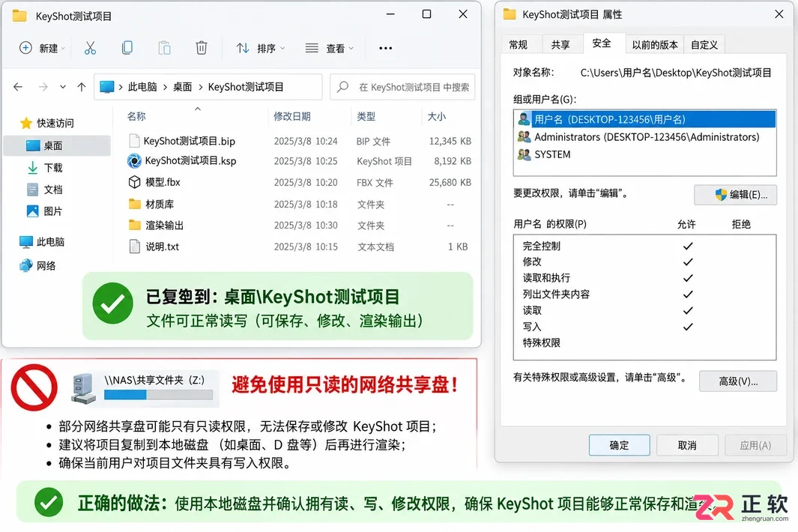Viewport: 798px width, 532px height.
Task: Click the 完全控制 permission row
Action: [x=645, y=246]
